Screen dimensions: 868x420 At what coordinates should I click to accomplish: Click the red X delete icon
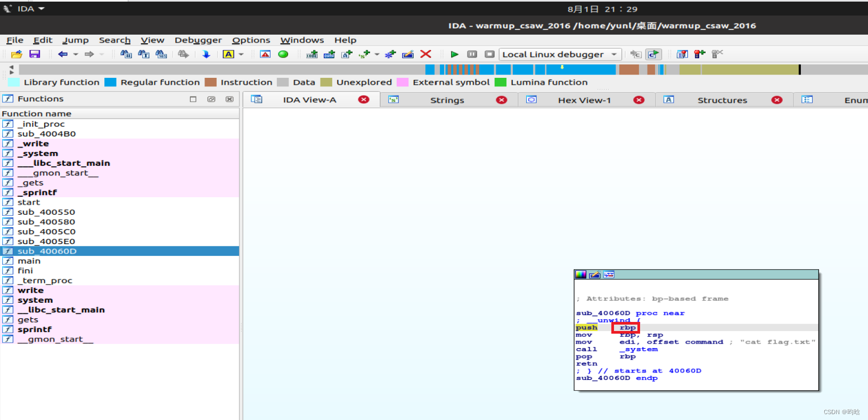pos(425,54)
